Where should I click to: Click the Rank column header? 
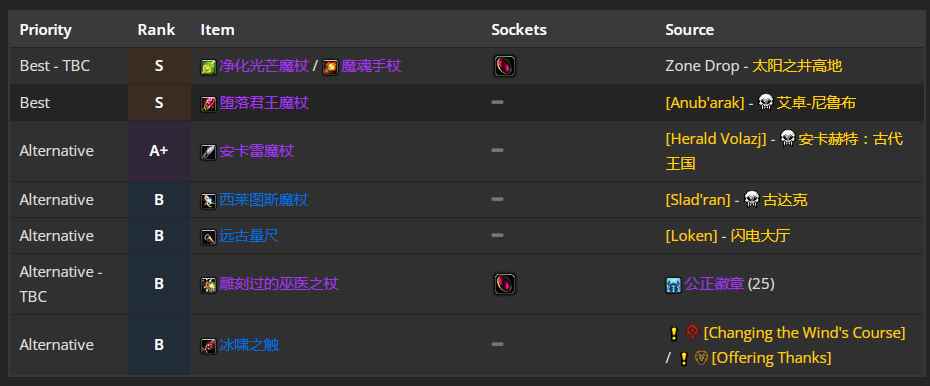click(157, 30)
